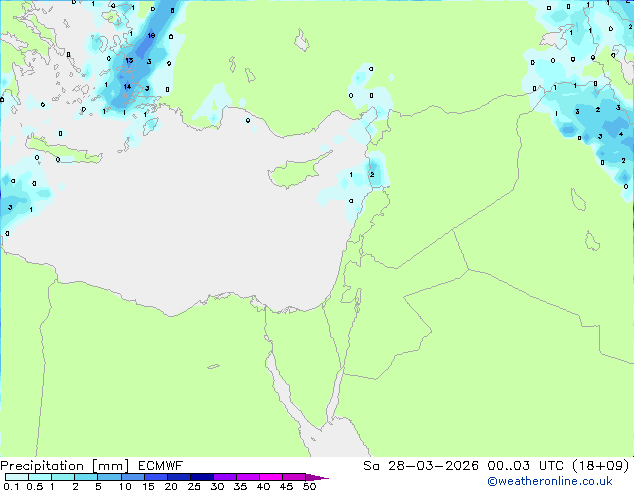Click the '0.5' legend scale label
Viewport: 634px width, 490px height.
pos(34,486)
